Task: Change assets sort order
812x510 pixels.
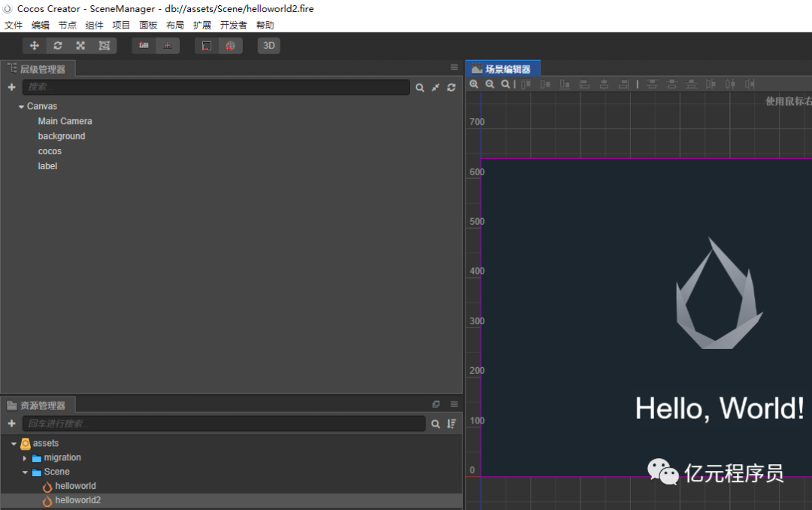Action: coord(452,424)
